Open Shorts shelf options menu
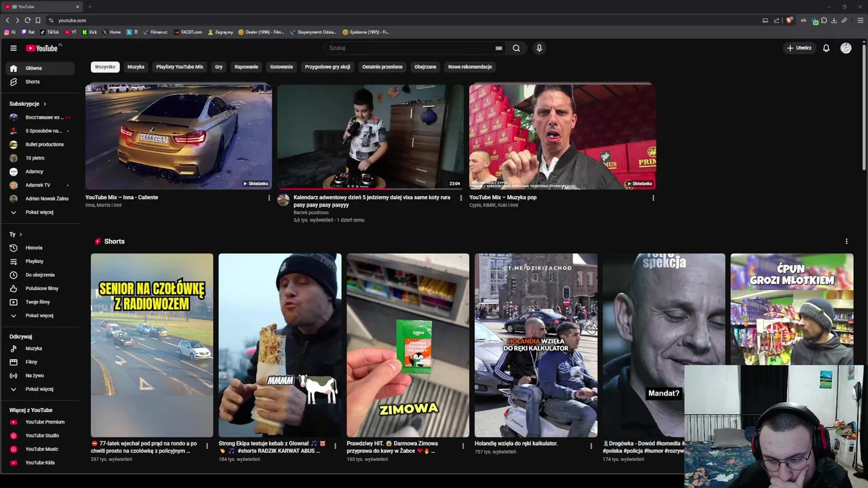This screenshot has width=868, height=488. 846,241
